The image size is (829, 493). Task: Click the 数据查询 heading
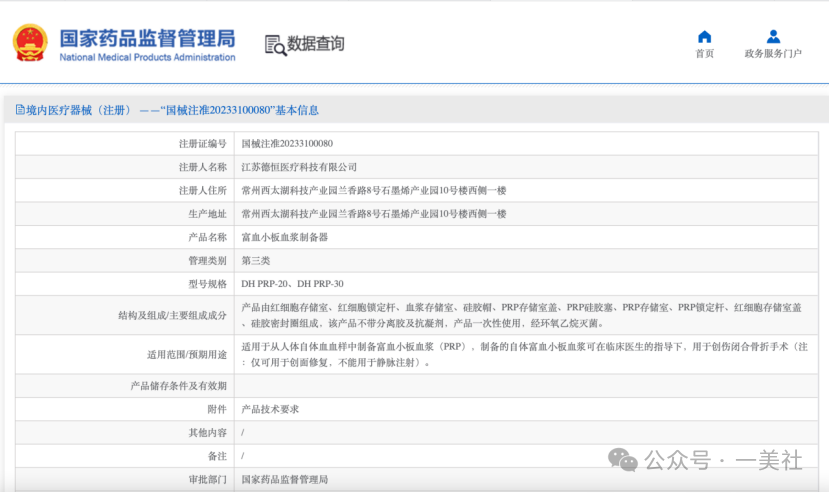click(x=315, y=43)
